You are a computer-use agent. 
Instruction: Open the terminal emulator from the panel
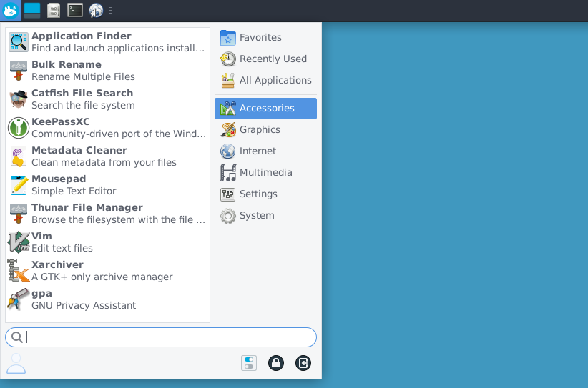pyautogui.click(x=75, y=10)
